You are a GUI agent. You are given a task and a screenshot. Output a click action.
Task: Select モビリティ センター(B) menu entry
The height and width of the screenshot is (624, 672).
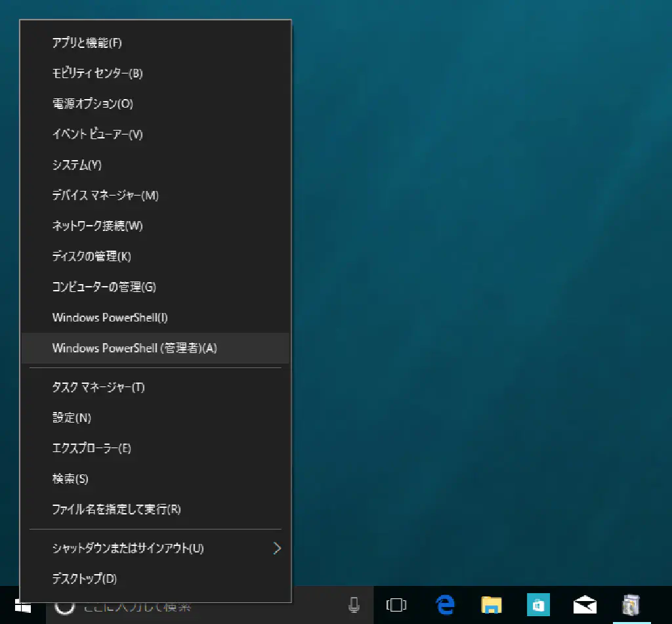pos(155,73)
